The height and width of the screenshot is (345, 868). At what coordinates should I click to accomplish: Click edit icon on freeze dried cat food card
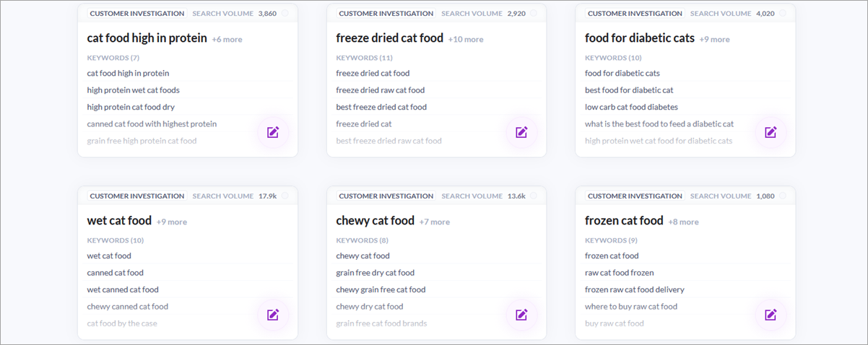point(521,132)
